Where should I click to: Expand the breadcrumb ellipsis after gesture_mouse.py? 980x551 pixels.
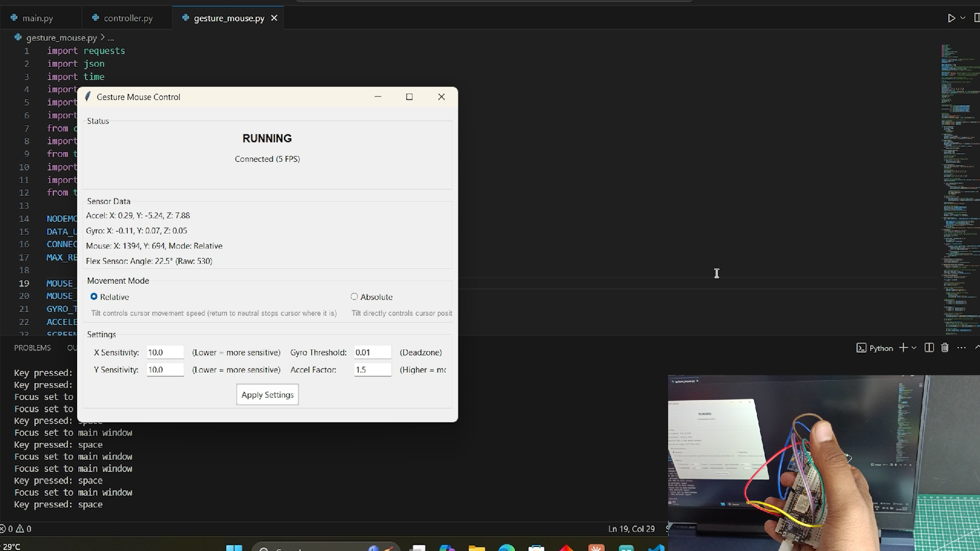(110, 38)
